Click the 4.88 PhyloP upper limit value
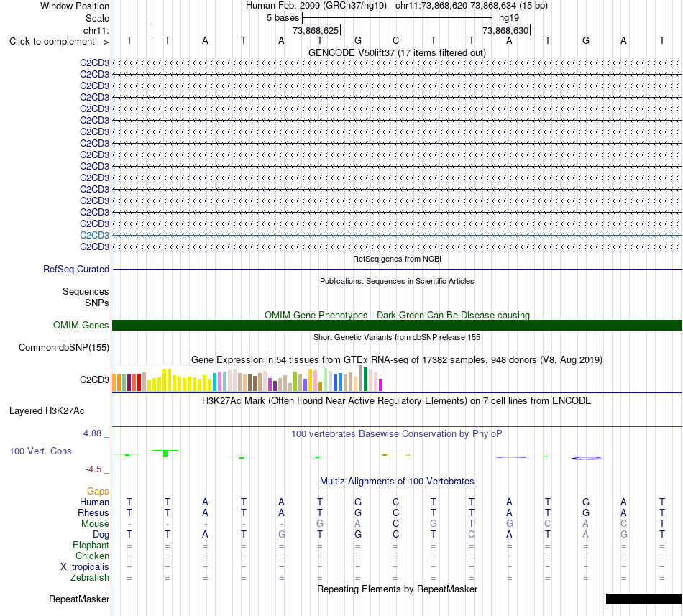683x616 pixels. (92, 433)
